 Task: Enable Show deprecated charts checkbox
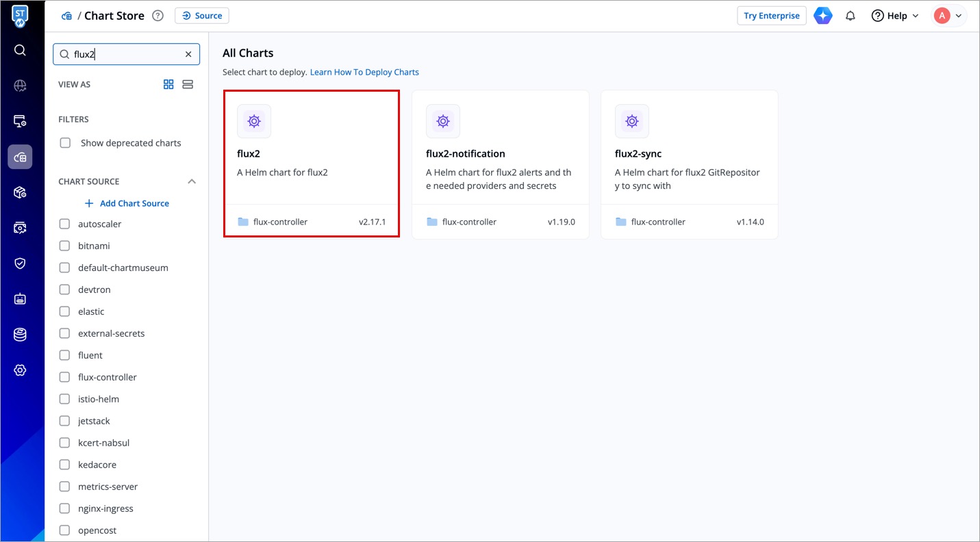click(x=65, y=143)
